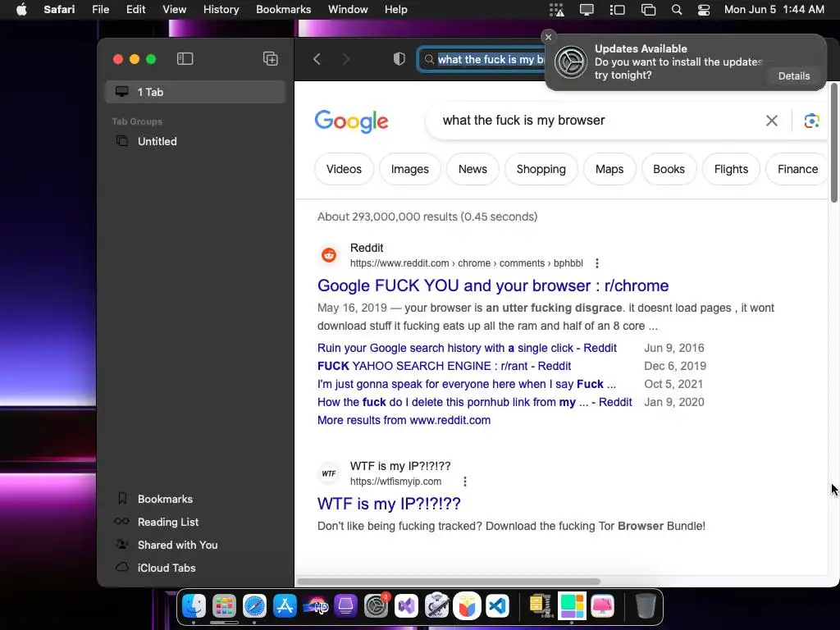
Task: Open Visual Studio Code from the Dock
Action: (x=498, y=606)
